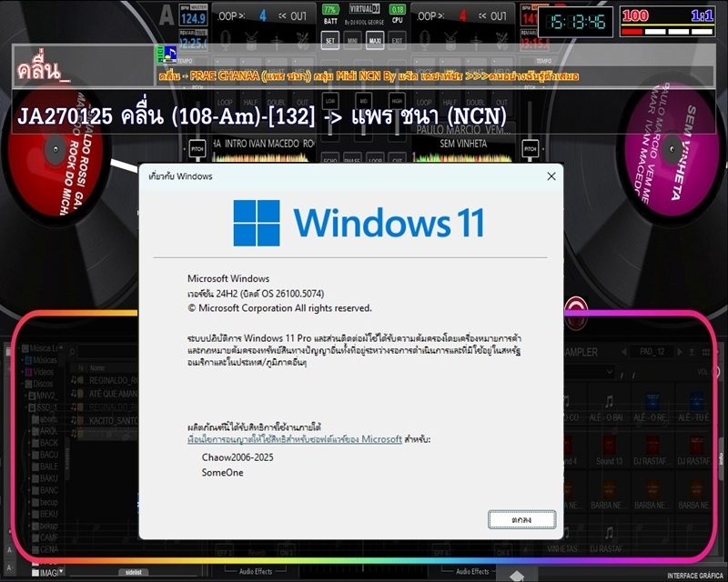Select the KACITO_SANTO track row
This screenshot has height=582, width=728.
point(109,420)
